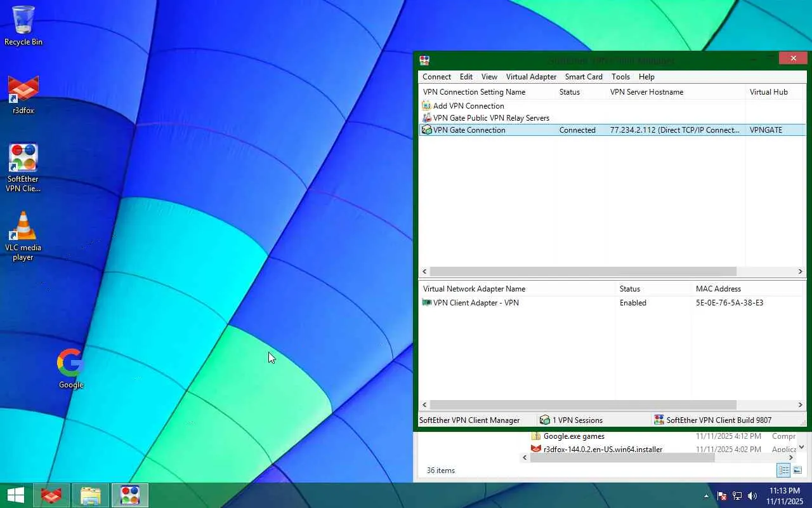Click the Google.exe games folder icon in Explorer

pos(536,436)
